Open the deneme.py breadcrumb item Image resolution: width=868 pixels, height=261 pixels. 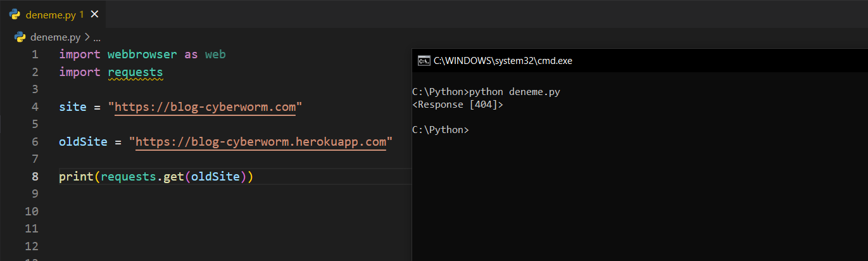(x=56, y=37)
